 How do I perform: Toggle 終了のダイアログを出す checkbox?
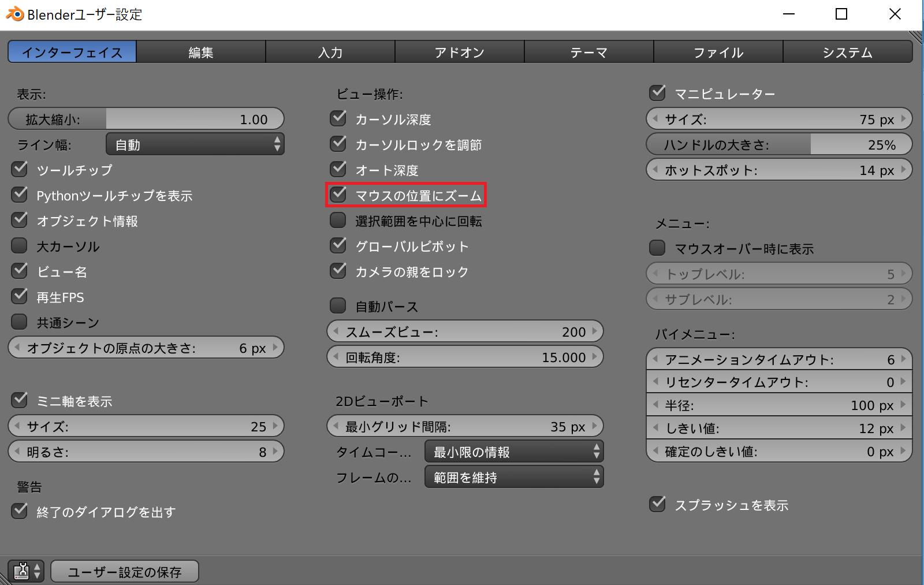click(x=20, y=511)
